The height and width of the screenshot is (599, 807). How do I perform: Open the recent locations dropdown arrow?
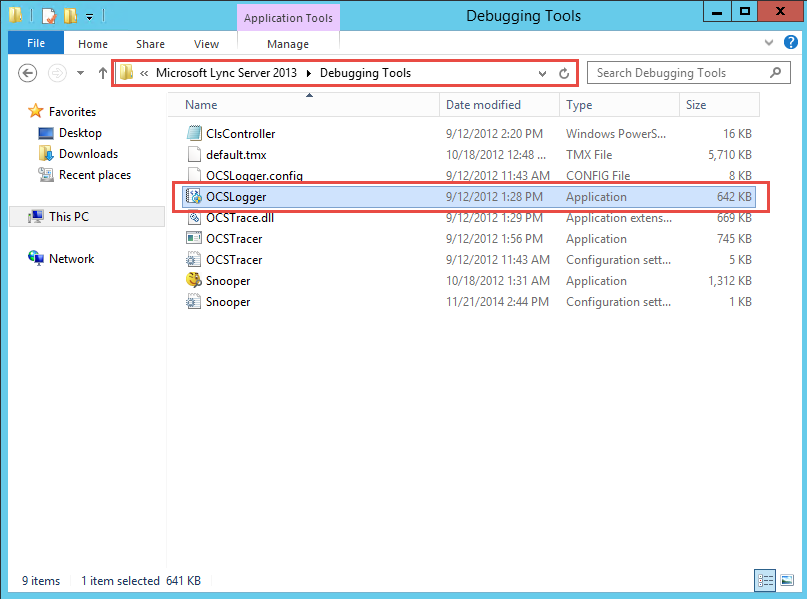[x=80, y=73]
